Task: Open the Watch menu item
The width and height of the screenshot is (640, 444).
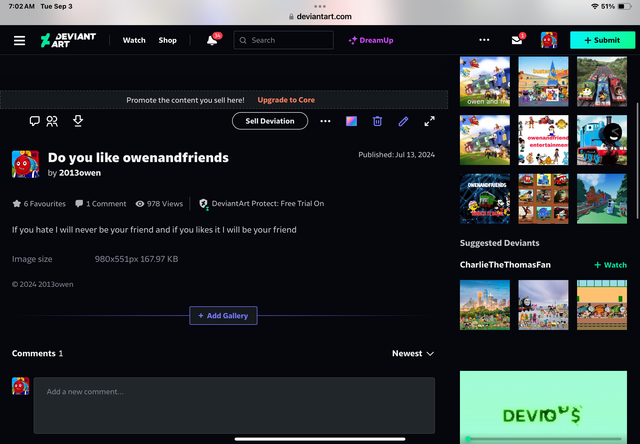Action: click(x=134, y=40)
